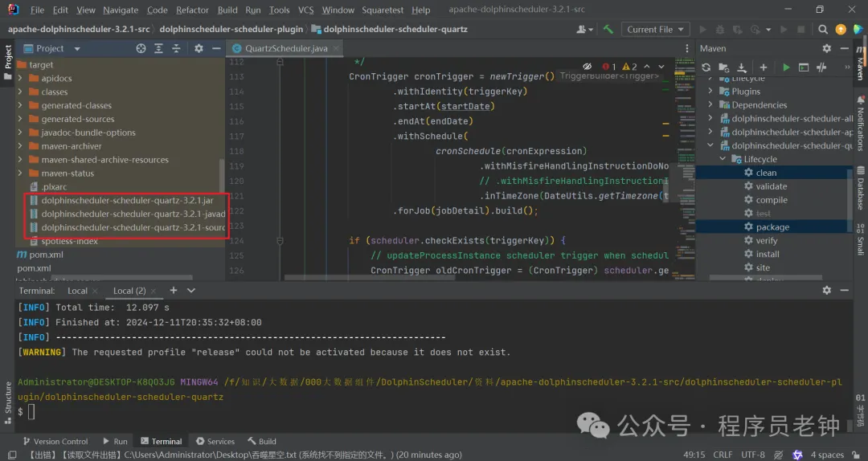
Task: Run Maven build with green play icon
Action: [786, 67]
